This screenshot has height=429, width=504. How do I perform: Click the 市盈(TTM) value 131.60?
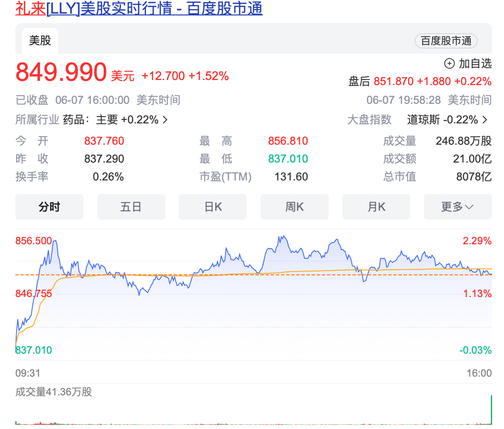point(291,177)
